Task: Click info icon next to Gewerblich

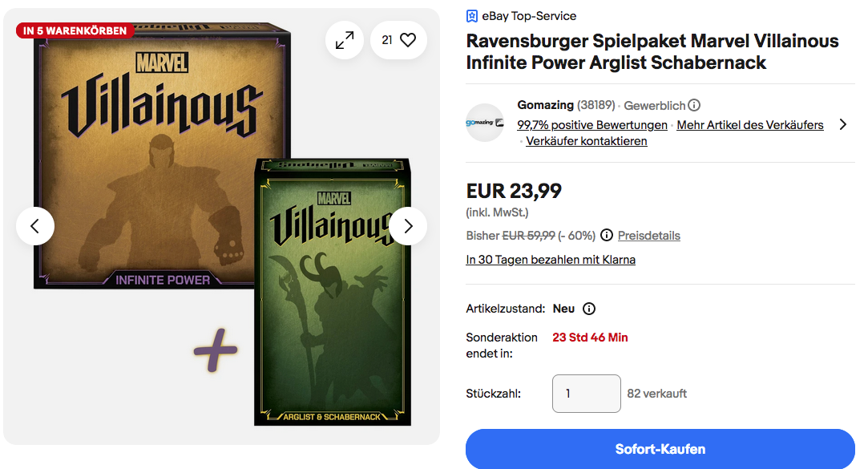Action: pos(694,105)
